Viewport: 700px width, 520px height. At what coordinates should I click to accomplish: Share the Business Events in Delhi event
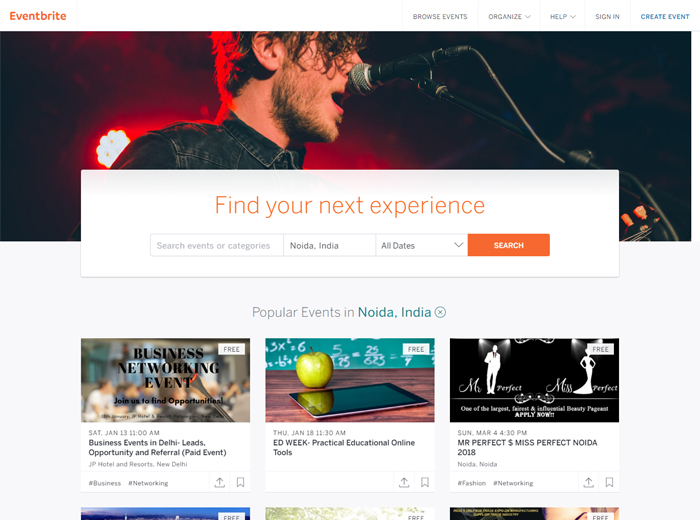click(x=220, y=483)
